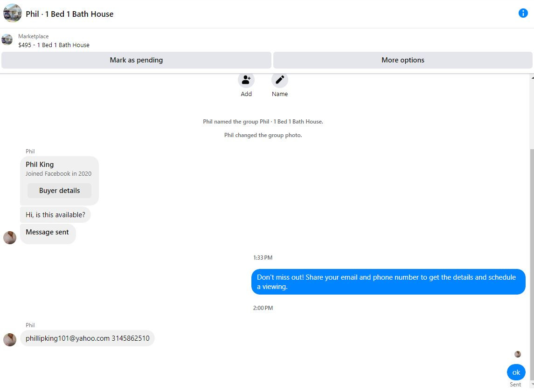
Task: Click the 'Hi, is this available?' message
Action: tap(55, 215)
